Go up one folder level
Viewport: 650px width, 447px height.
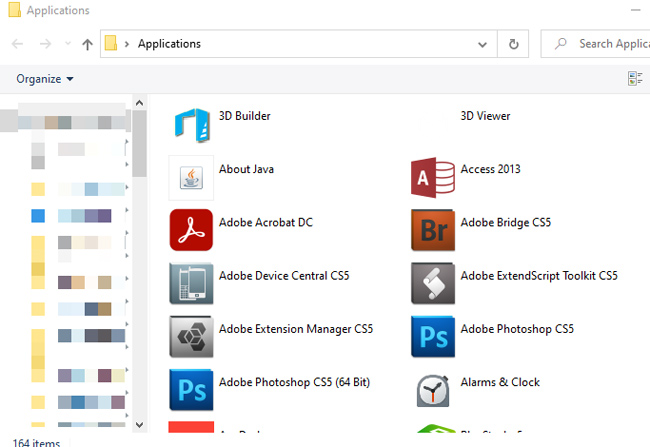(x=87, y=44)
